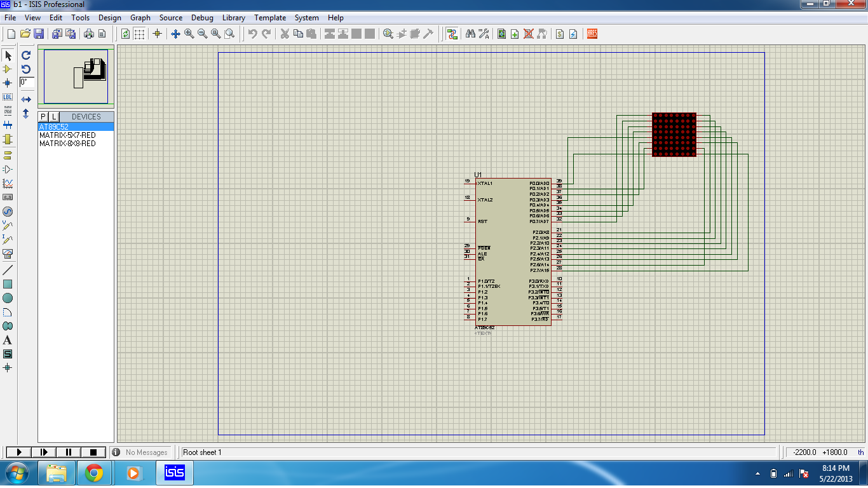This screenshot has width=868, height=488.
Task: Click the Y-Mirror vertical flip icon
Action: (x=26, y=114)
